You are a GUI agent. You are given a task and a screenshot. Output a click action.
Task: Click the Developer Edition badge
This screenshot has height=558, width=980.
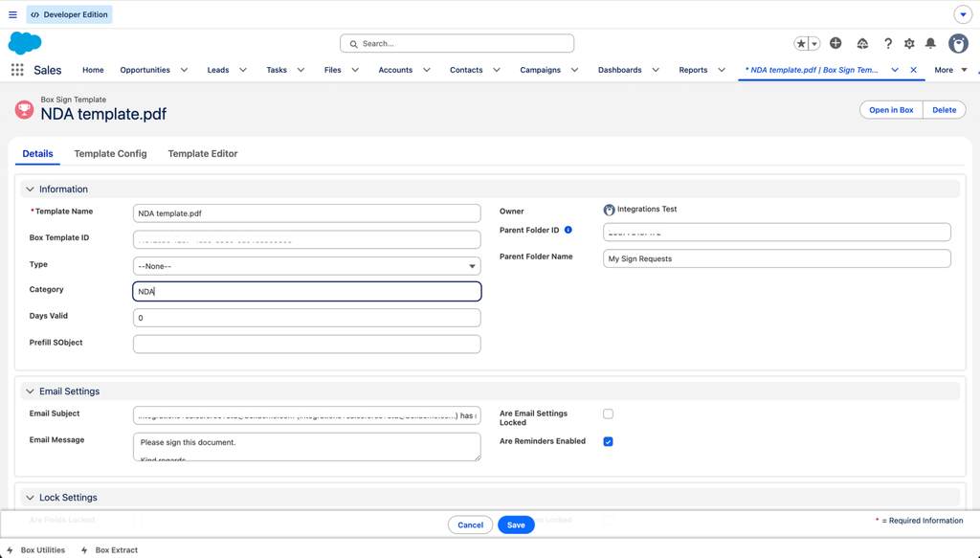(69, 14)
